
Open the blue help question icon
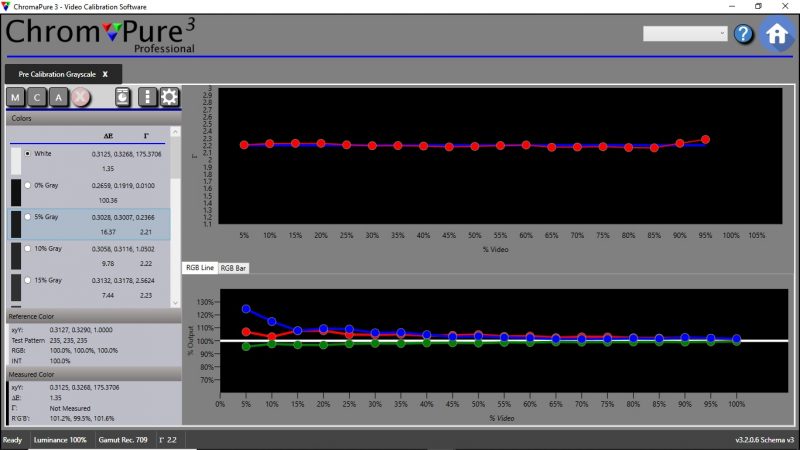click(x=743, y=34)
